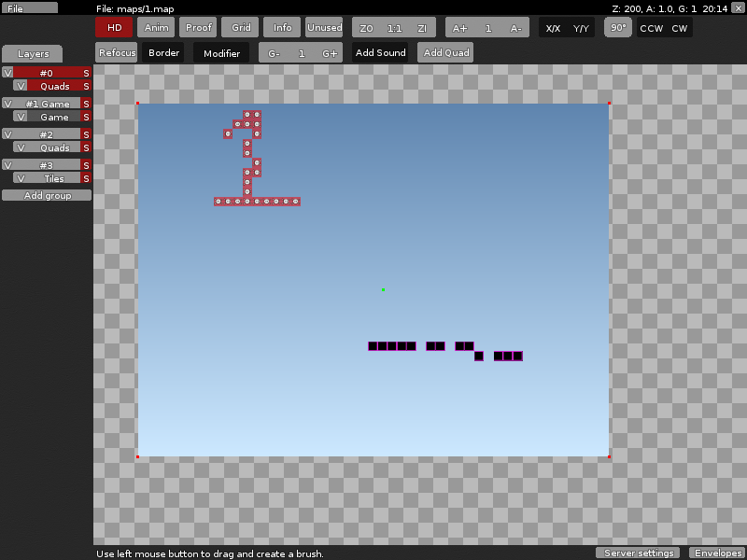Hide group #0 using its V toggle
This screenshot has height=560, width=747.
(7, 73)
